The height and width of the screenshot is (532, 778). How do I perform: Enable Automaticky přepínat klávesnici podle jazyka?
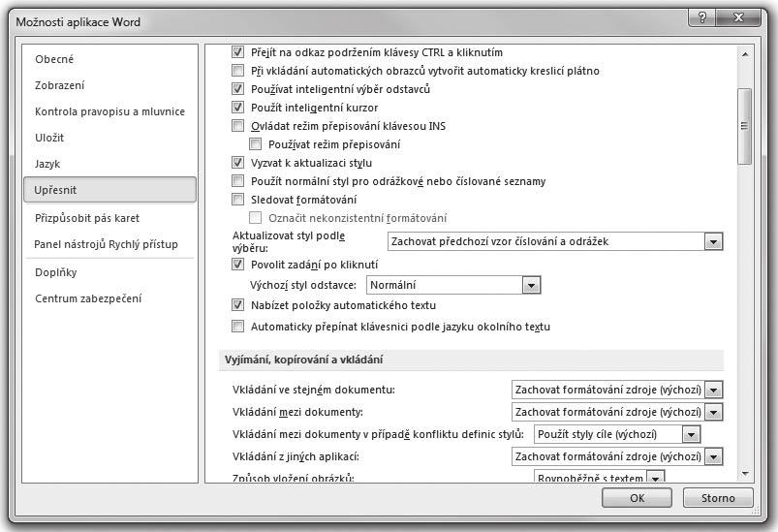click(238, 326)
